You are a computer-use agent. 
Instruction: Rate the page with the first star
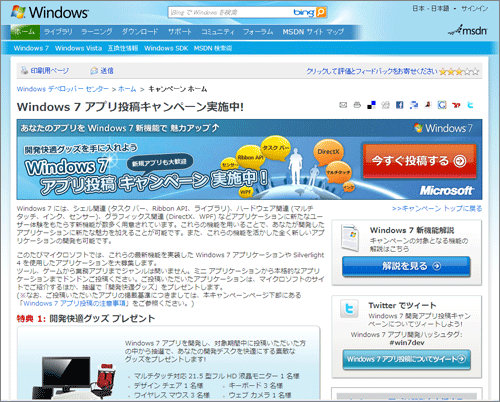coord(443,71)
